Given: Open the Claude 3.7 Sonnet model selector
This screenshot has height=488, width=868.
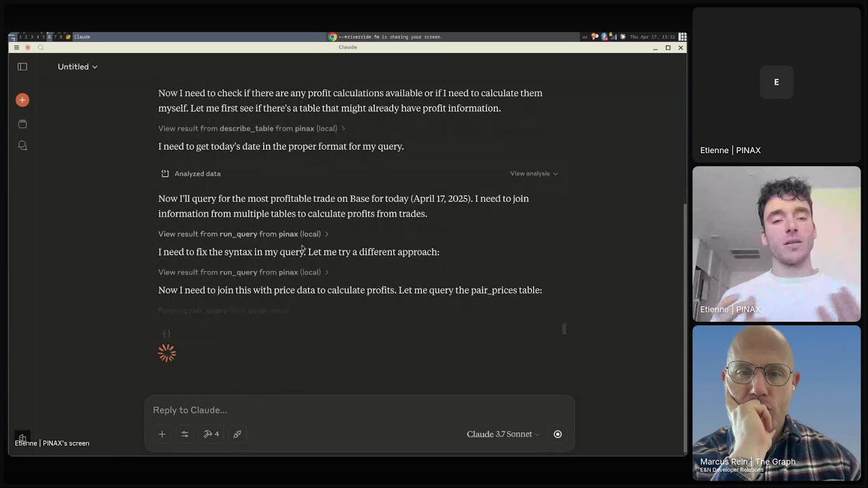Looking at the screenshot, I should tap(503, 434).
